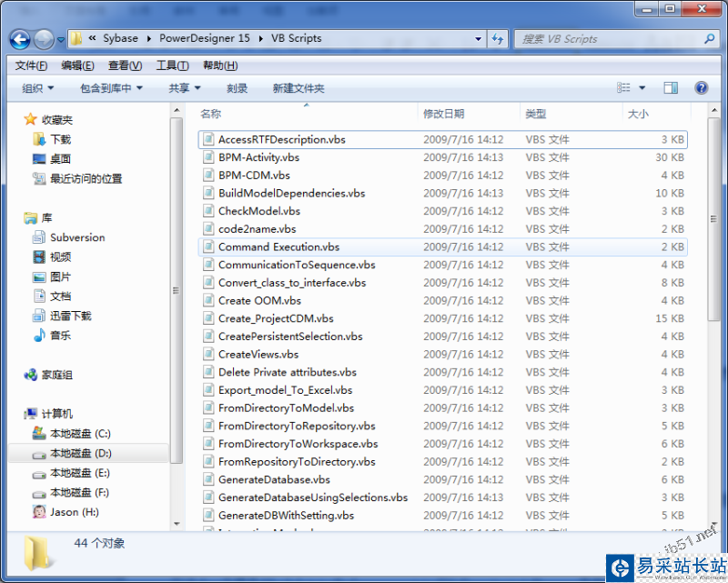Select the BuildModelDependencies.vbs file icon
Screen dimensions: 728x583
click(208, 193)
